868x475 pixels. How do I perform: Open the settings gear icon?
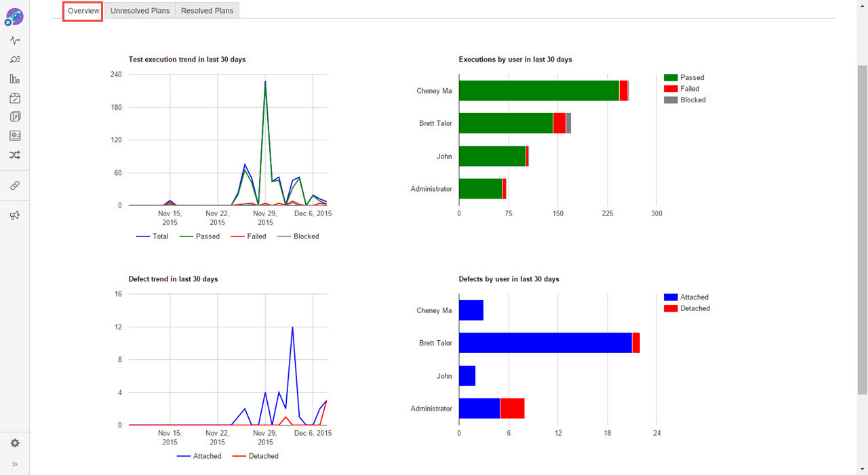[x=15, y=443]
